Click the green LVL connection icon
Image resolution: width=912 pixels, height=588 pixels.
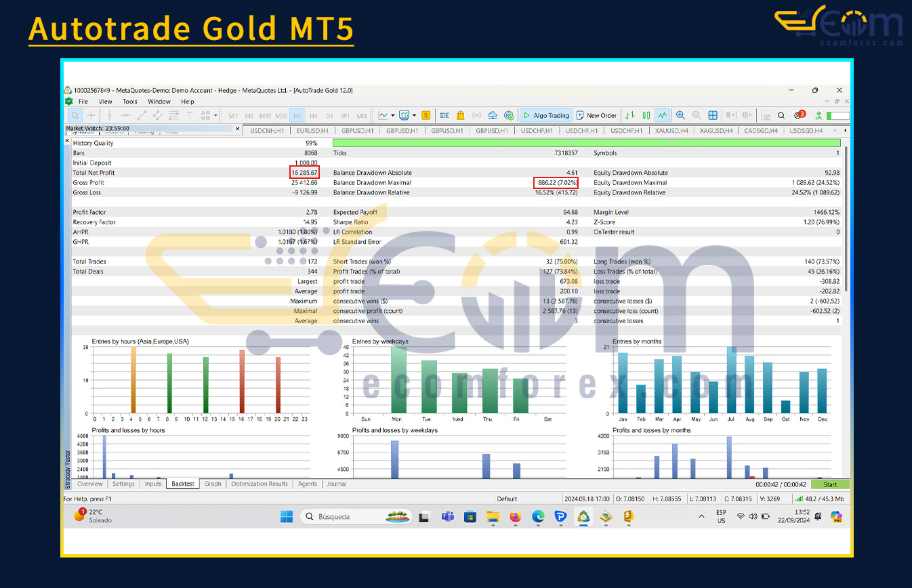(818, 115)
